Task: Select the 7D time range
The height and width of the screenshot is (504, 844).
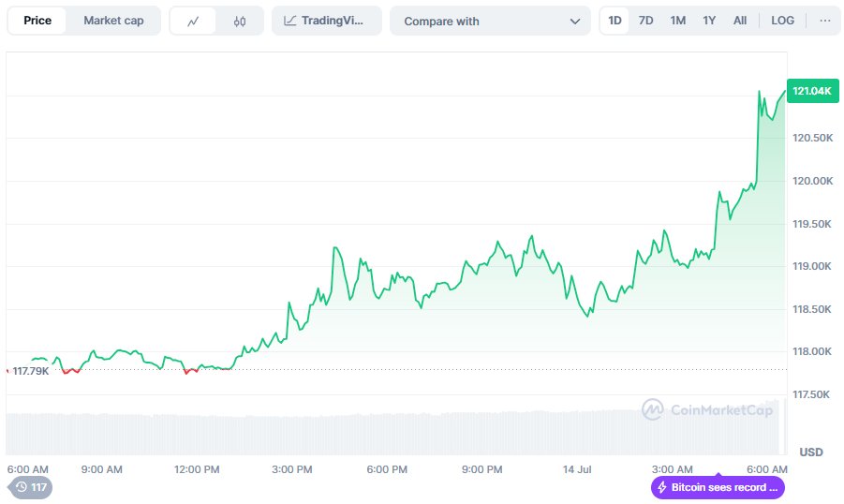Action: pos(646,21)
